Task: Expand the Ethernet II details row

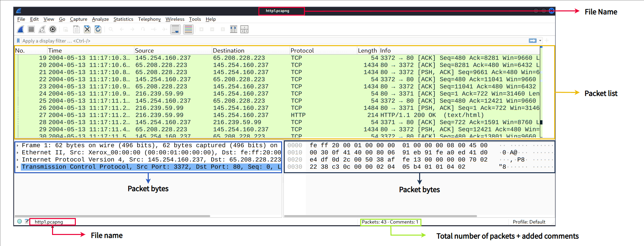Action: (x=18, y=153)
